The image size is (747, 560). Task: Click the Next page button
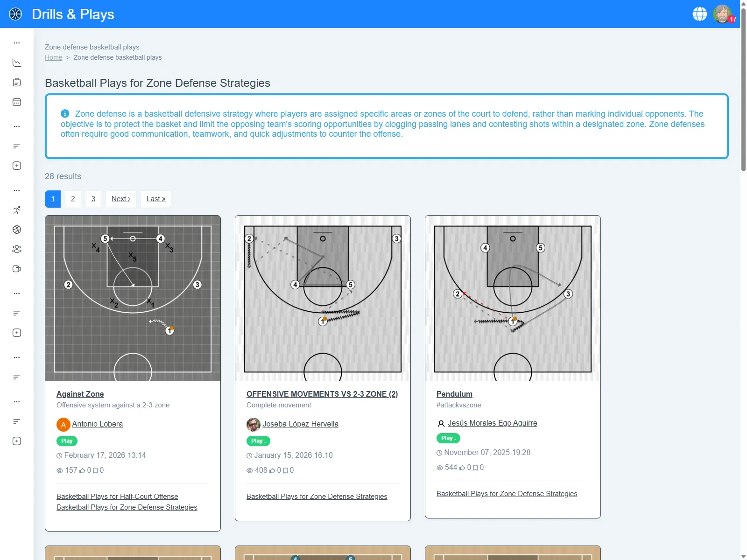[121, 199]
